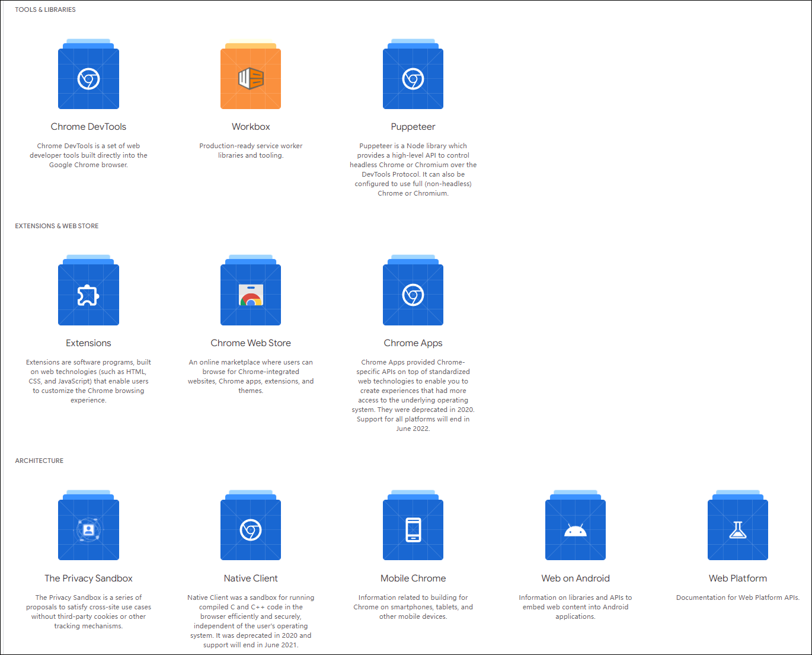Click the Native Client description paragraph
Viewport: 812px width, 655px height.
[251, 621]
